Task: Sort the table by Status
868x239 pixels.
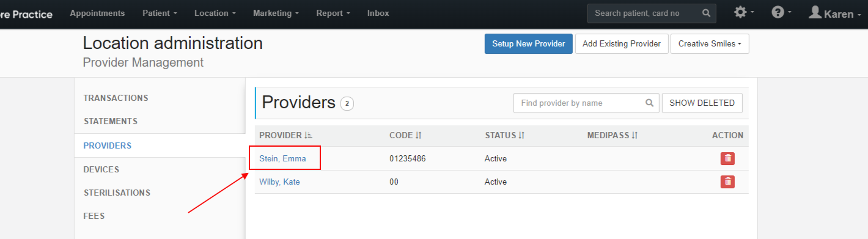Action: (505, 135)
